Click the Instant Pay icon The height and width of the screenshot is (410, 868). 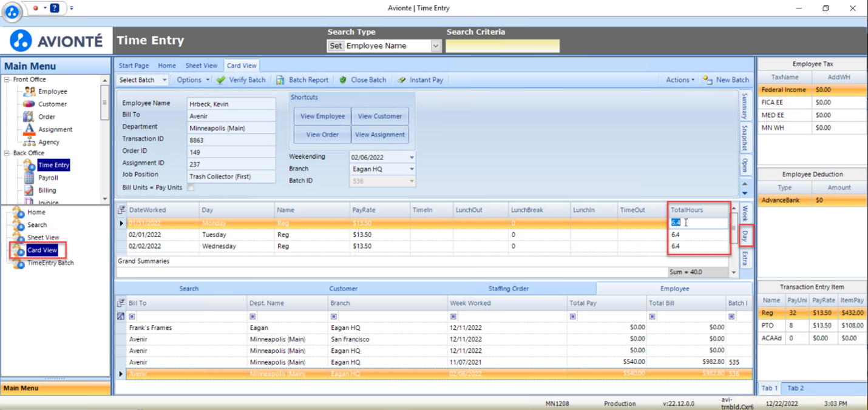coord(402,79)
